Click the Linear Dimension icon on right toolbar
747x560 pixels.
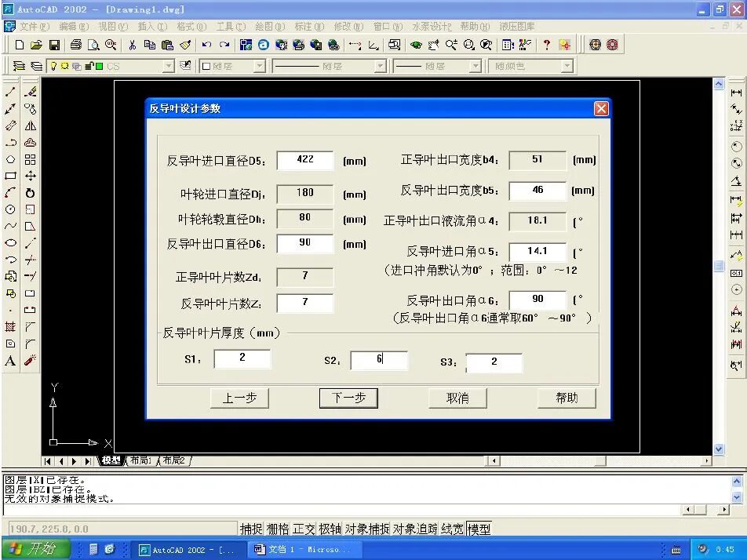[x=736, y=93]
